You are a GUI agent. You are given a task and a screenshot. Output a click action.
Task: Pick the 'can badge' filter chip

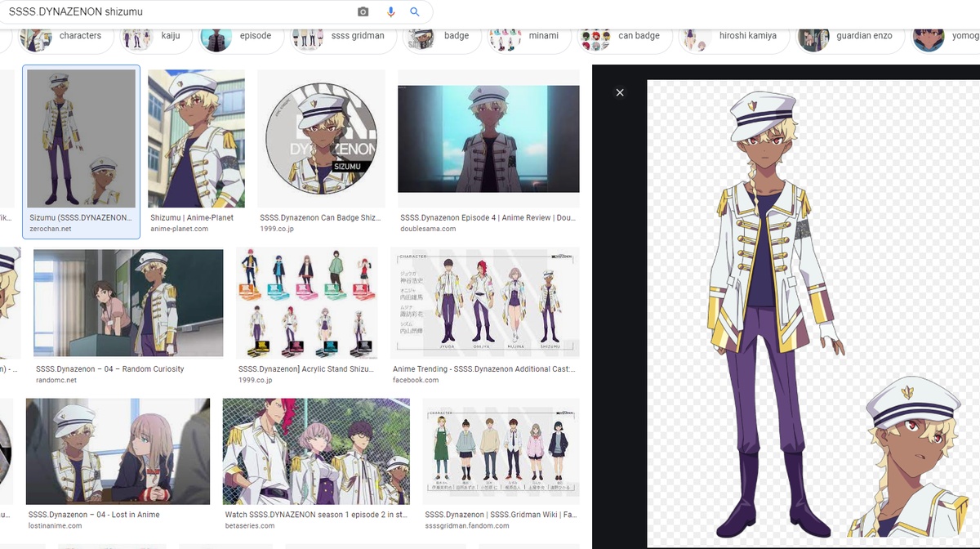click(622, 37)
